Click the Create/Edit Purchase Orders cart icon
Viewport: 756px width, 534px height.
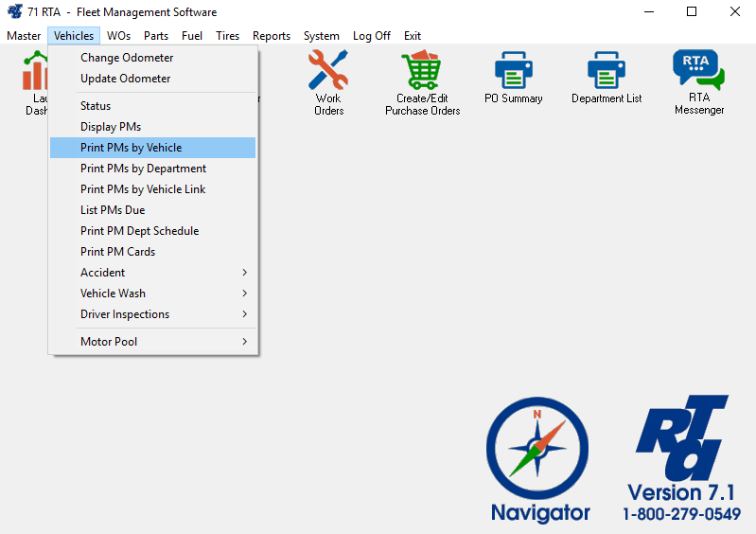[x=422, y=71]
